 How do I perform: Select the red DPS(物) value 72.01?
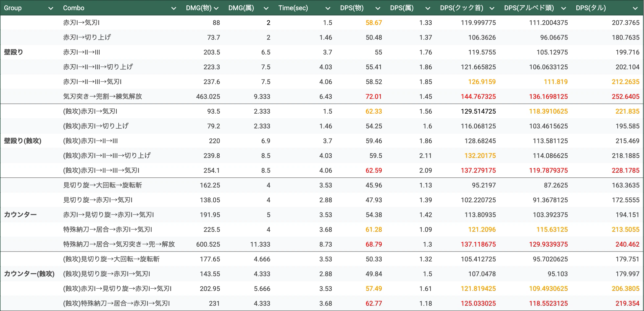coord(374,97)
